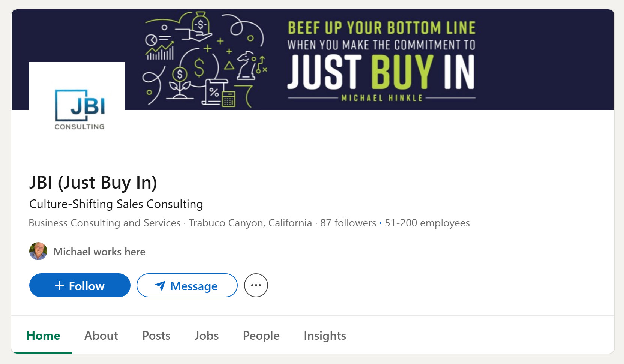Click the calculator icon in the banner
Image resolution: width=624 pixels, height=364 pixels.
tap(228, 99)
